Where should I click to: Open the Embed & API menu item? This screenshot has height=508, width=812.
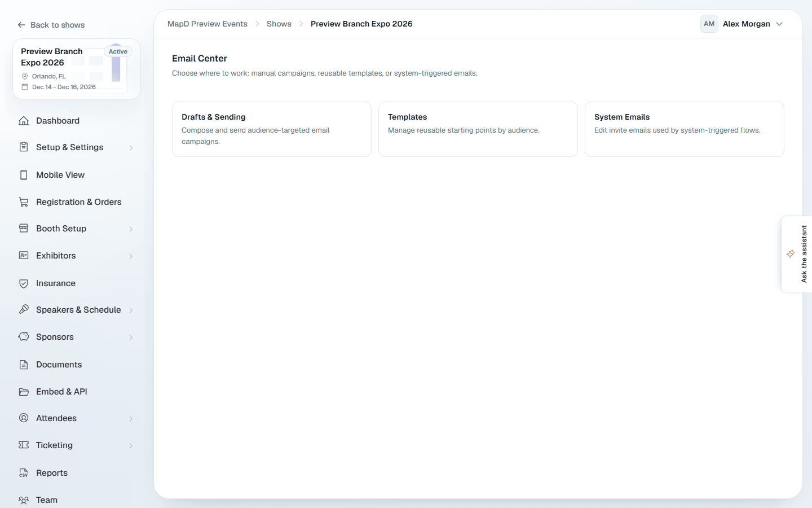click(77, 392)
